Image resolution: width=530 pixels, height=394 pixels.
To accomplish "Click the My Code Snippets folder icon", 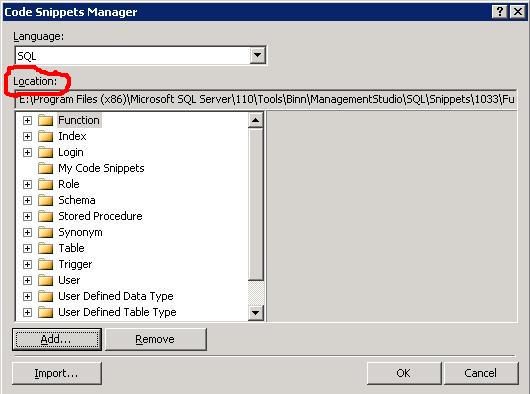I will point(45,168).
